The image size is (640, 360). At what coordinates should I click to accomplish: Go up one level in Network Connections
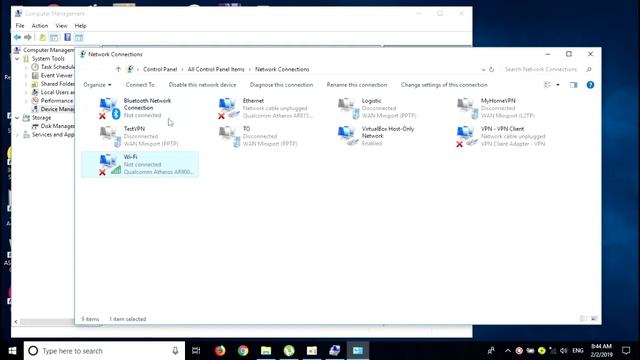tap(118, 69)
